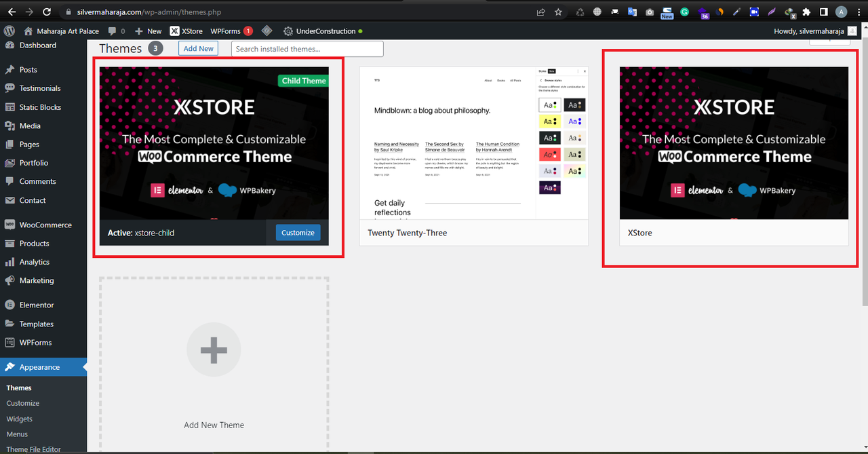Screen dimensions: 868x454
Task: Visit site via Maharaja Art Palace home icon
Action: pos(61,31)
